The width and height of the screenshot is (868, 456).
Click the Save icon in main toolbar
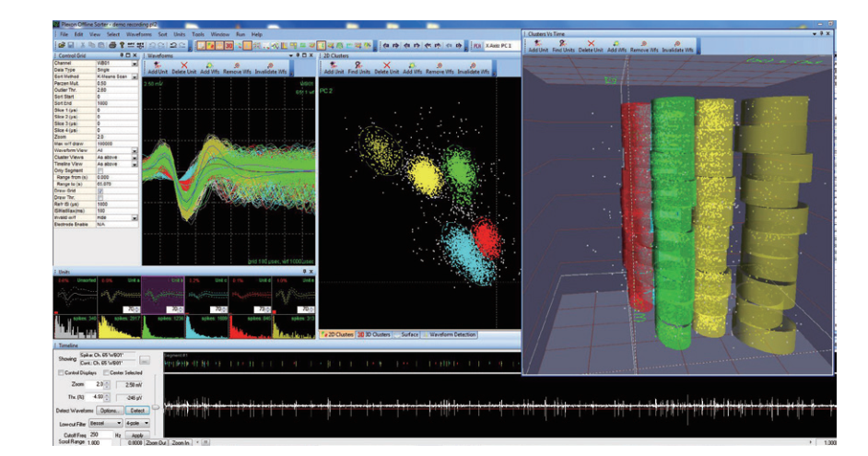coord(71,45)
